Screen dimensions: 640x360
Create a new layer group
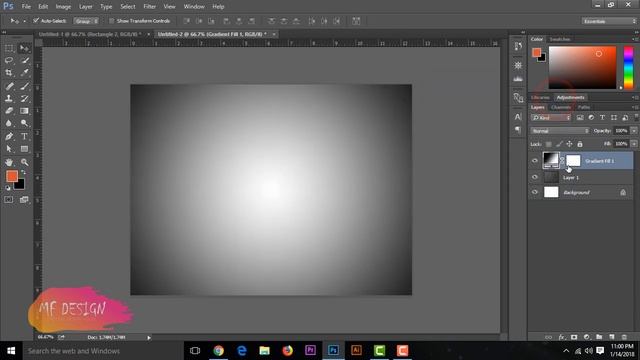pos(599,337)
